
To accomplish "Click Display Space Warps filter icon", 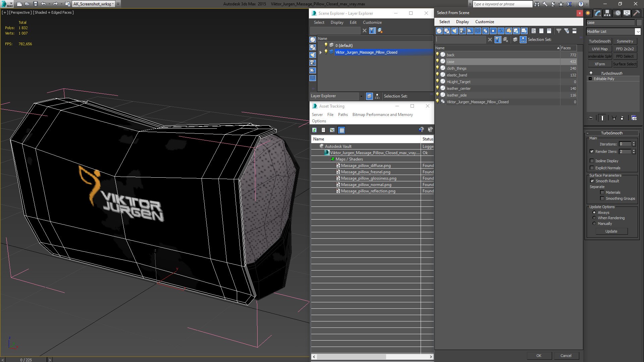I will [478, 31].
